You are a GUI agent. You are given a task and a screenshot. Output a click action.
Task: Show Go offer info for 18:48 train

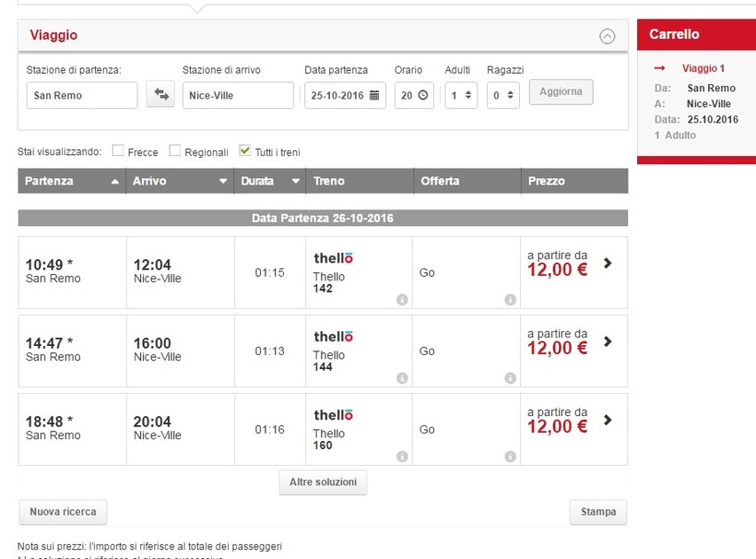point(510,457)
